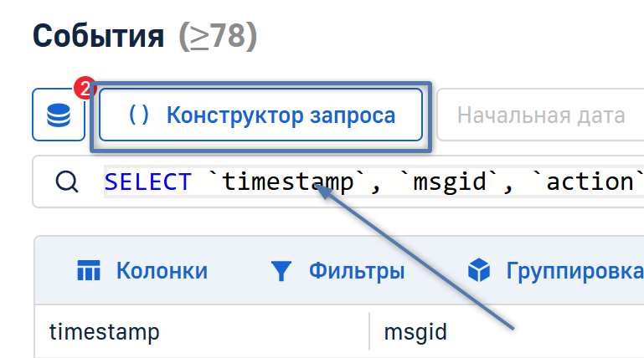This screenshot has height=358, width=644.
Task: Click the Колонки table columns icon
Action: [x=88, y=271]
